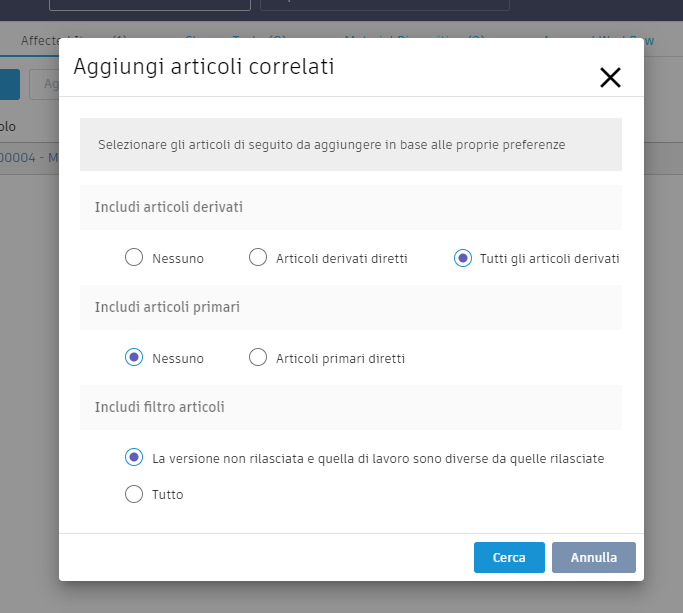Close the Aggiungi articoli correlati dialog
Viewport: 683px width, 613px height.
pos(610,78)
